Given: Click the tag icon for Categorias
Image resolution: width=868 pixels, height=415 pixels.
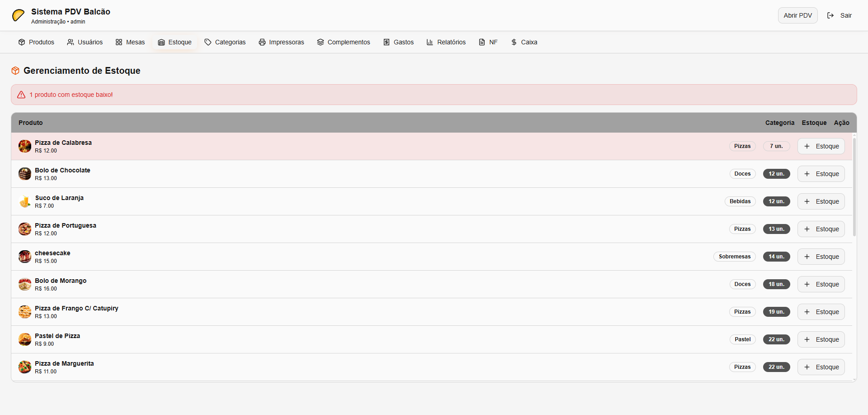Looking at the screenshot, I should tap(208, 42).
